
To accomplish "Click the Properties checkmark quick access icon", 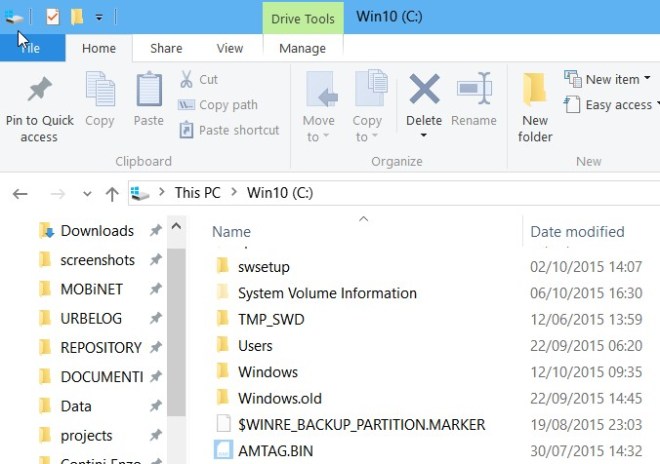I will 53,17.
